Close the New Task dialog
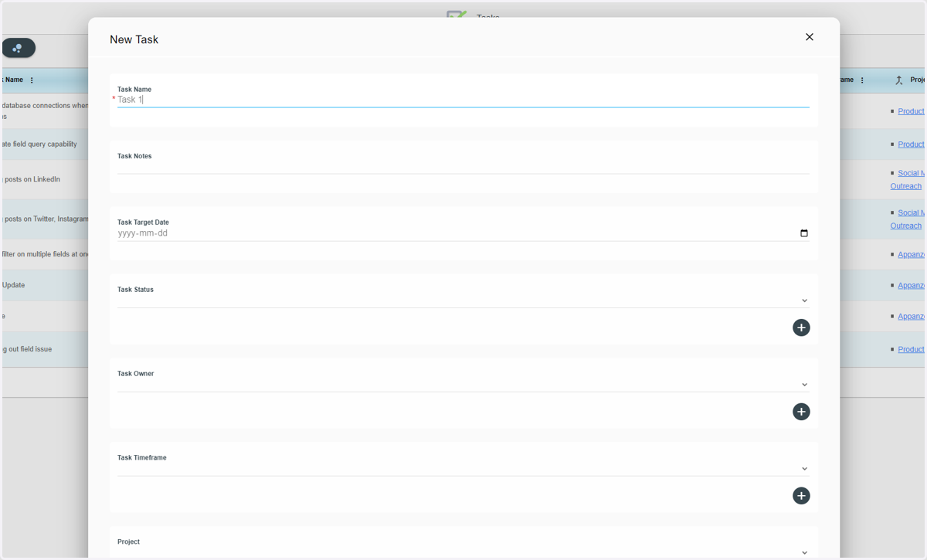The width and height of the screenshot is (927, 560). [x=810, y=37]
